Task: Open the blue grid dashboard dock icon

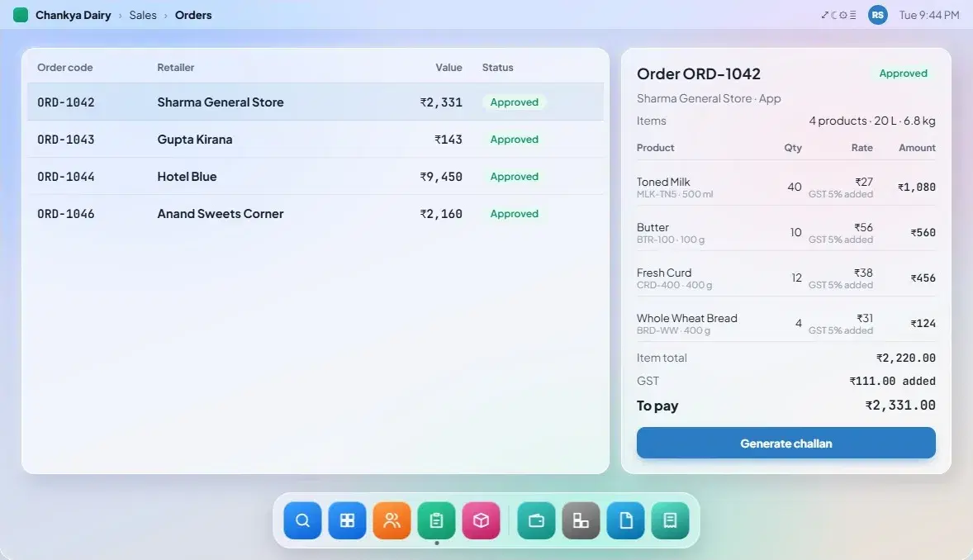Action: pyautogui.click(x=347, y=520)
